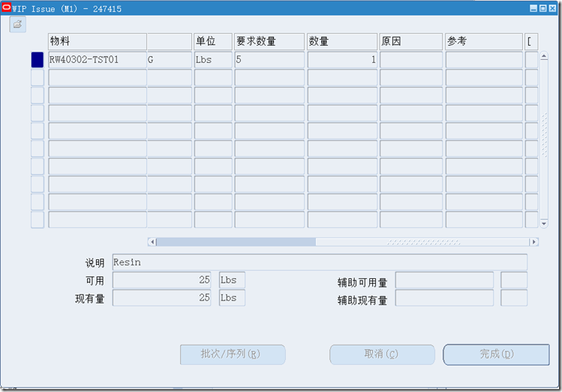Click the horizontal scrollbar right arrow
The width and height of the screenshot is (562, 392).
[534, 242]
